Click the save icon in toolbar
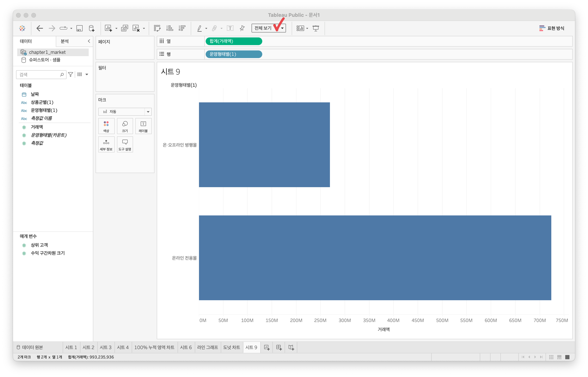588x377 pixels. click(x=79, y=28)
